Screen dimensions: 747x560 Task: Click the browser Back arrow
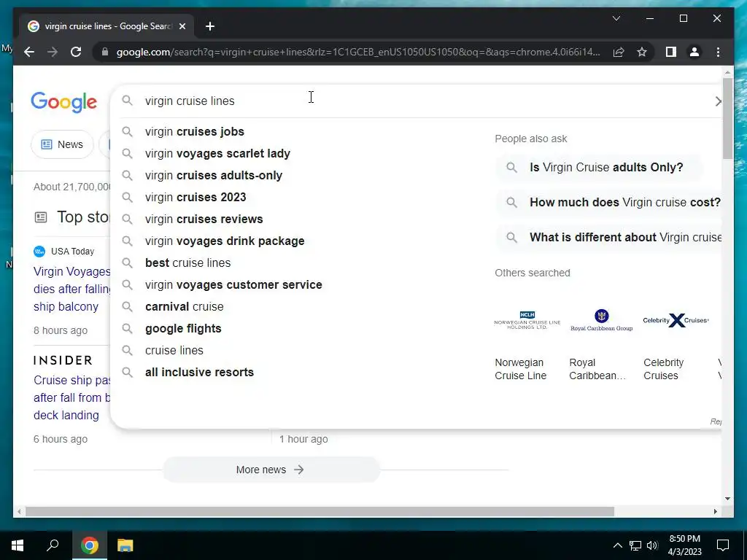pyautogui.click(x=29, y=52)
